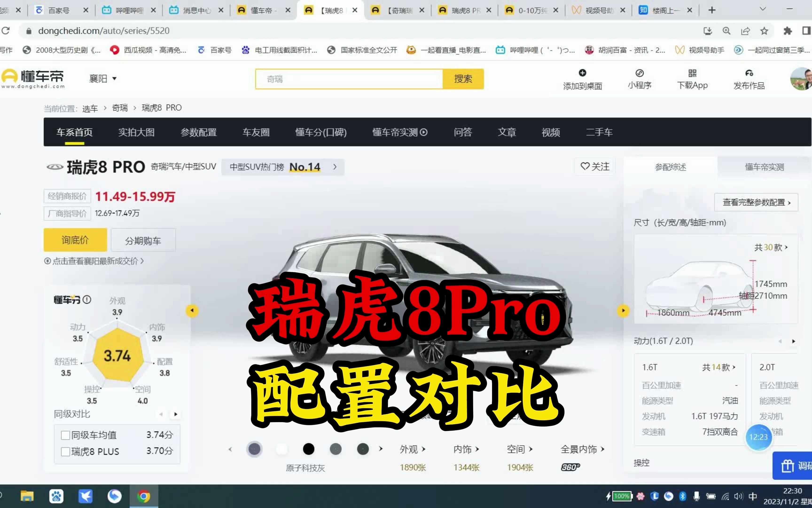Open a new browser tab
This screenshot has height=508, width=812.
(712, 10)
